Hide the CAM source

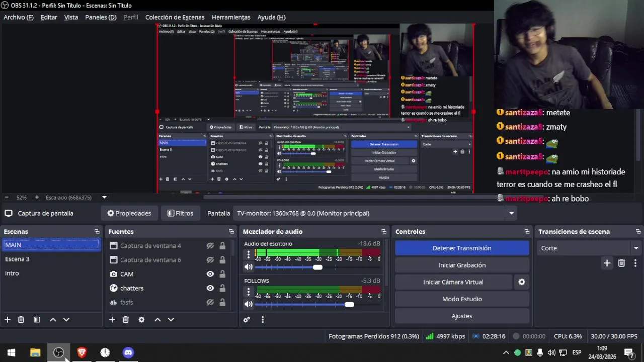[x=210, y=274]
